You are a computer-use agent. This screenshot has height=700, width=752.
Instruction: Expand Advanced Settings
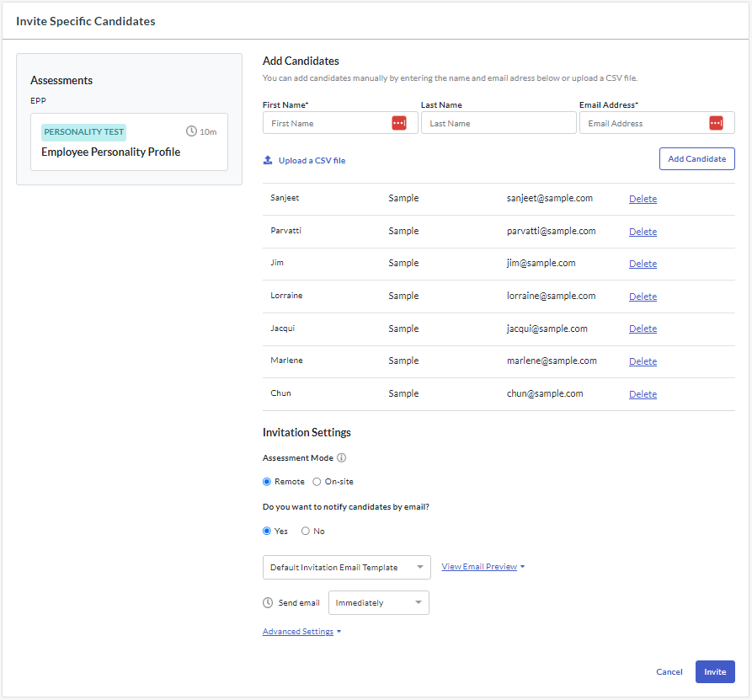[301, 632]
